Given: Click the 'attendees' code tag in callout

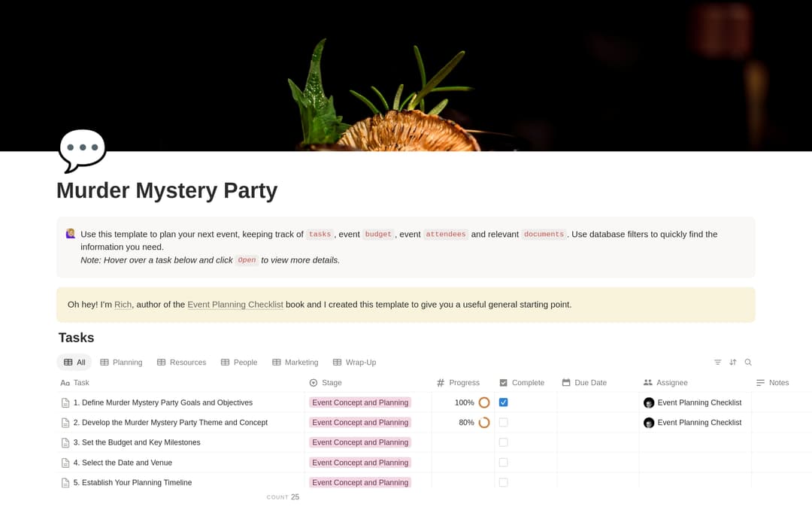Looking at the screenshot, I should click(x=445, y=234).
